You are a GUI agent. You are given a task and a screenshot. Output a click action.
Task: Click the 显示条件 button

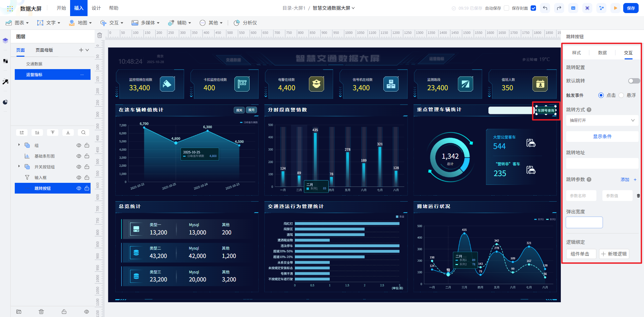602,137
